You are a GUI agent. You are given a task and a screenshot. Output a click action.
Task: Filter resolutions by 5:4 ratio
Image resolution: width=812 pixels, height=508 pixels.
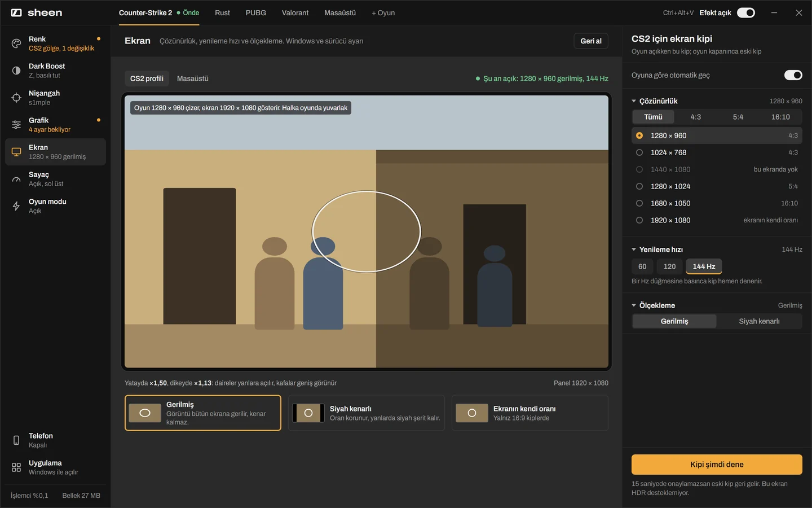(x=738, y=117)
